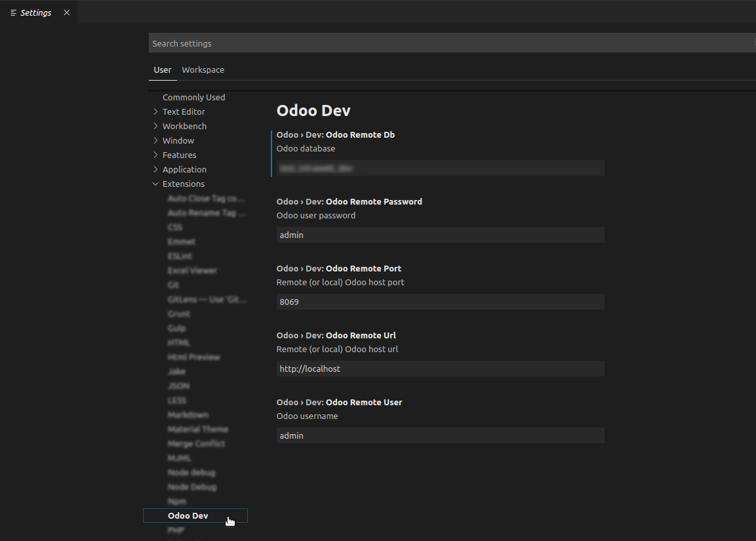This screenshot has height=541, width=756.
Task: Click the 'Odoo database' description
Action: pyautogui.click(x=306, y=149)
